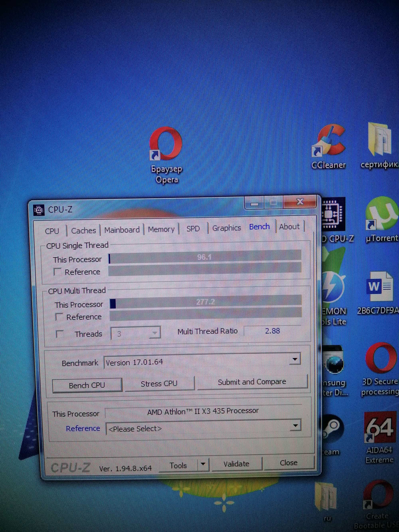The width and height of the screenshot is (399, 532).
Task: Click the Tools button
Action: [178, 465]
